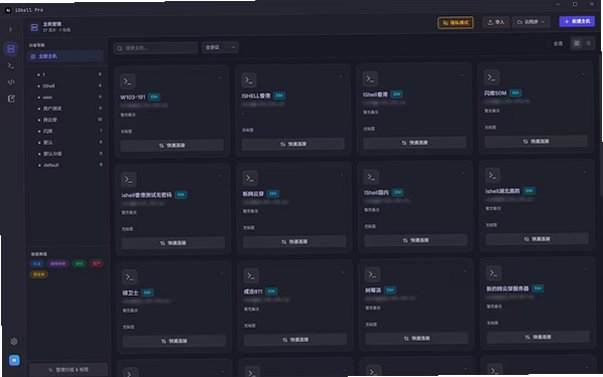Quick connect to 绿卫士 host

174,341
